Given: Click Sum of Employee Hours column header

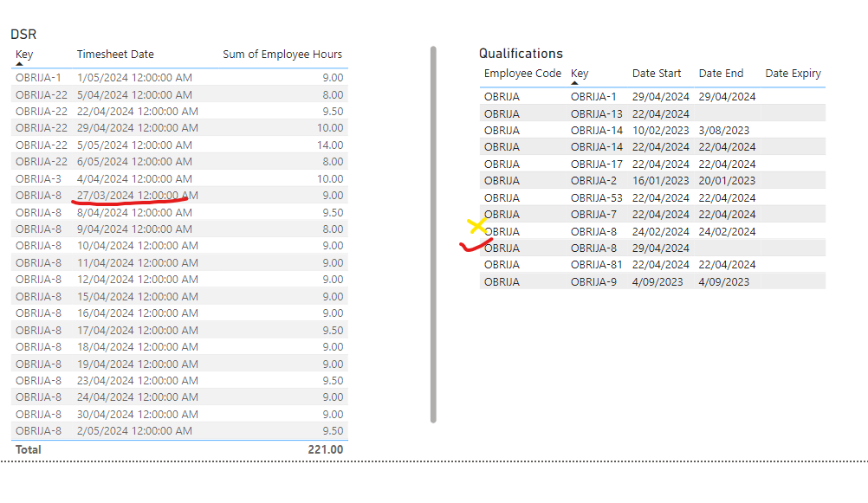Looking at the screenshot, I should 282,55.
